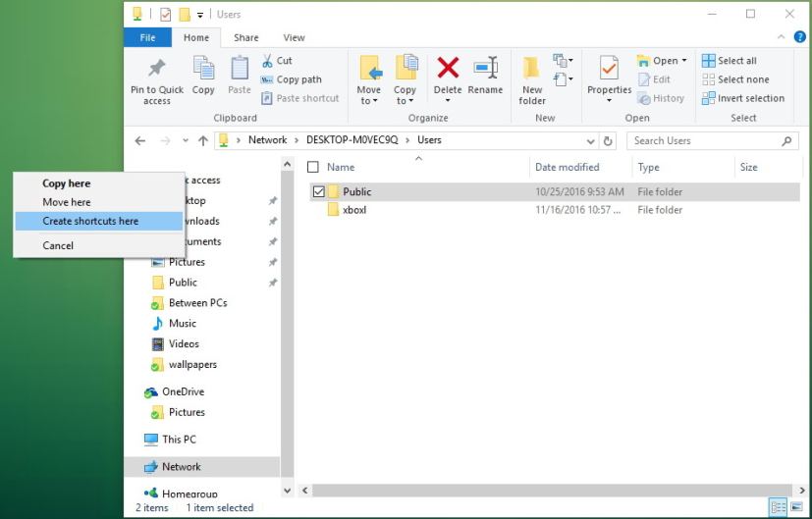Expand the address bar history dropdown
The width and height of the screenshot is (812, 519).
point(590,140)
